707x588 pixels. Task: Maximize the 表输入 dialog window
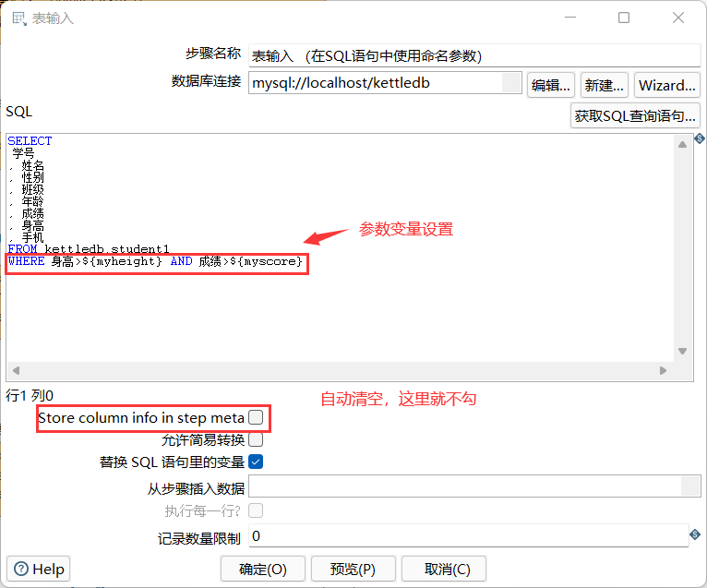pos(624,18)
